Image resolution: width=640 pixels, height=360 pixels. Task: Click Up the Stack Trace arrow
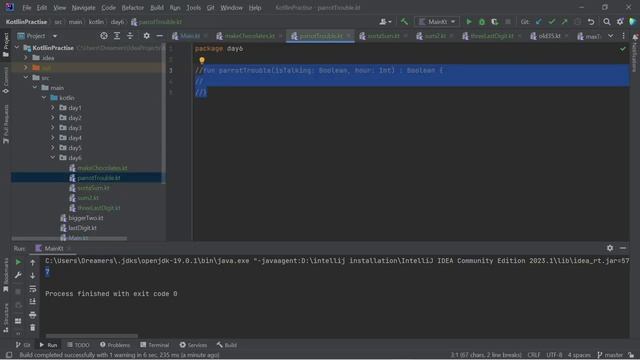coord(33,262)
